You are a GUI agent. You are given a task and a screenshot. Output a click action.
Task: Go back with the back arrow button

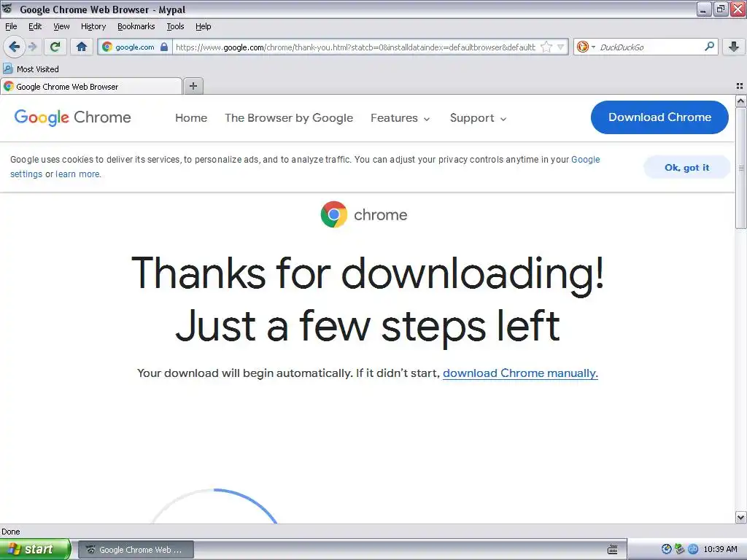pyautogui.click(x=14, y=47)
